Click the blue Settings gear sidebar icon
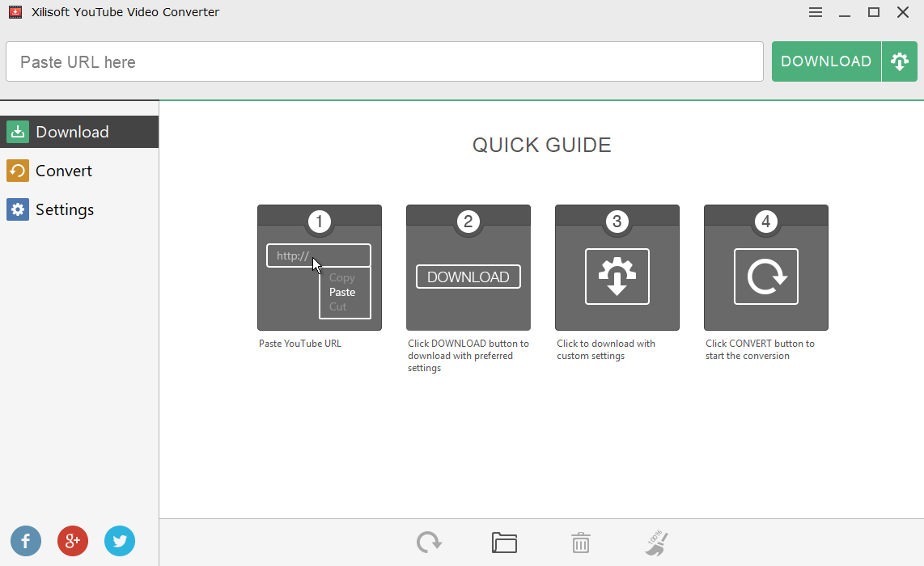 click(x=18, y=209)
